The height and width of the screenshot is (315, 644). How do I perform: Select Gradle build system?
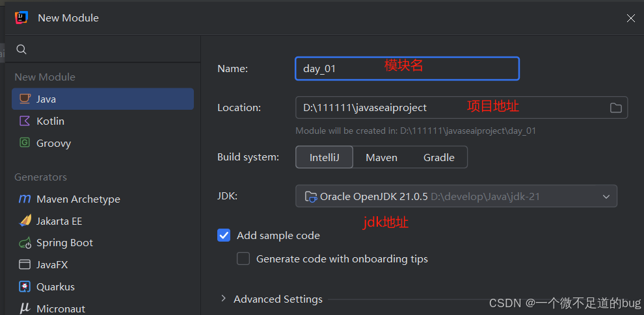coord(438,157)
